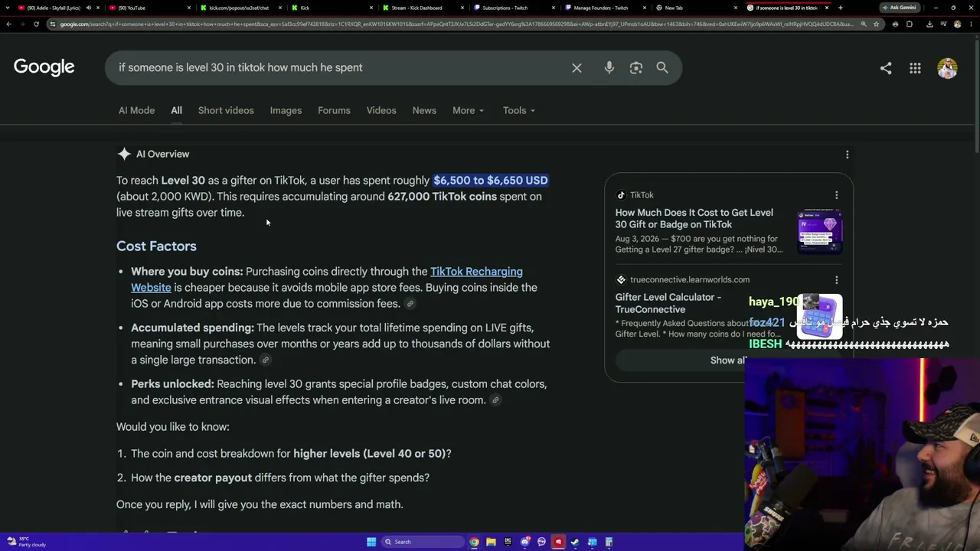Expand the Tools dropdown
The height and width of the screenshot is (551, 980).
coord(519,110)
